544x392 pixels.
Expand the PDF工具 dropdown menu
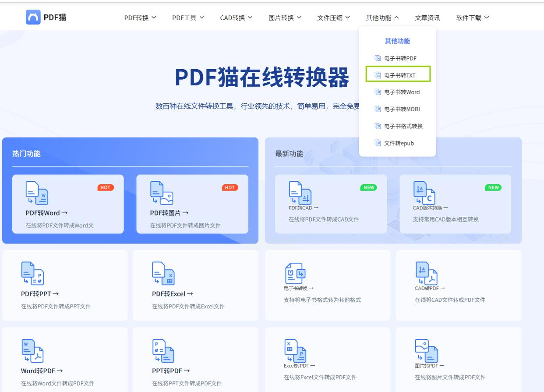(188, 18)
